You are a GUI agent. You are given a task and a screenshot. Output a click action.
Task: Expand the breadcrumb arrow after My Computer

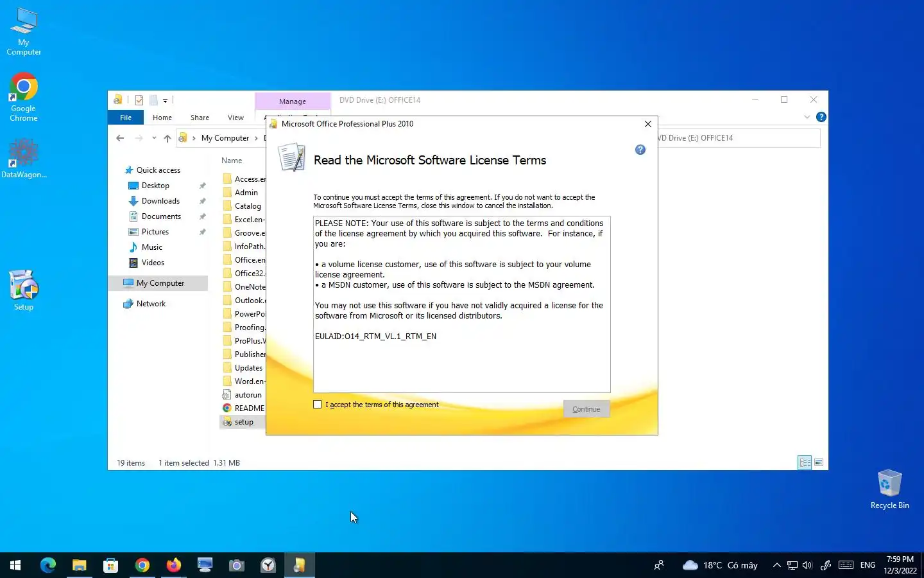(x=257, y=138)
